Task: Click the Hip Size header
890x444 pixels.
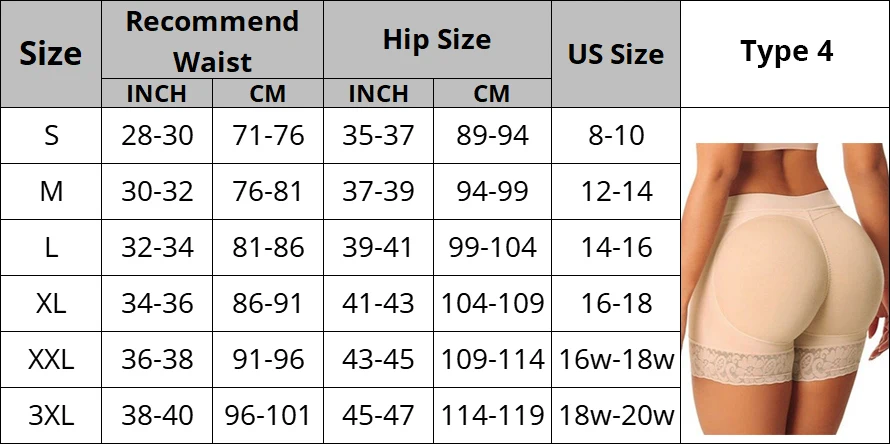Action: [437, 40]
